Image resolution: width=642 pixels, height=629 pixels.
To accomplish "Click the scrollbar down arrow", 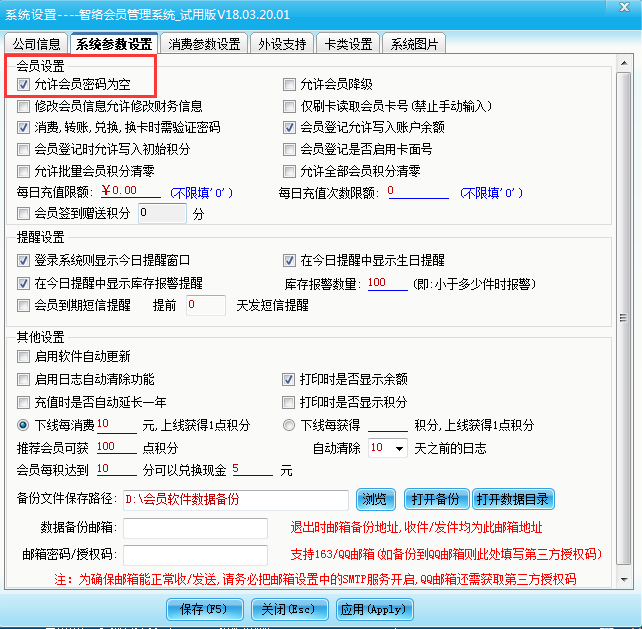I will coord(624,579).
